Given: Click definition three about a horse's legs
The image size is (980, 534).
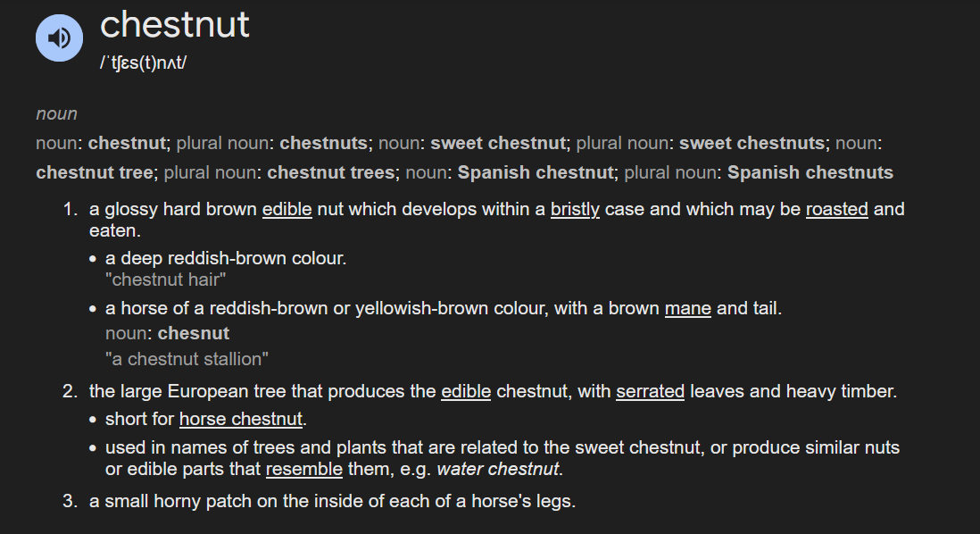Looking at the screenshot, I should (333, 502).
